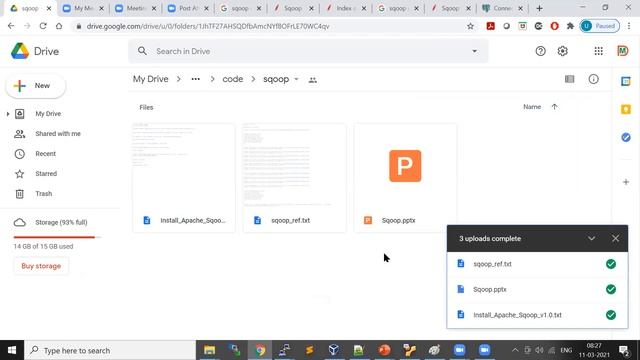Select sqoop_ref.txt file thumbnail
Image resolution: width=640 pixels, height=360 pixels.
(x=294, y=178)
